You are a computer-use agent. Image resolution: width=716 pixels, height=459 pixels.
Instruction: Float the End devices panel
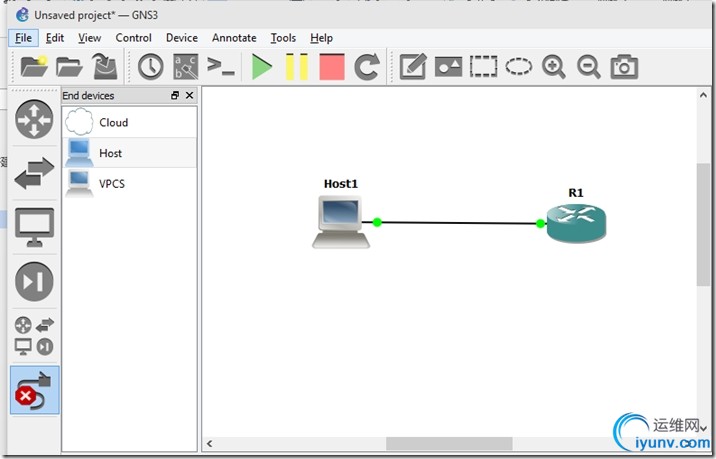[x=175, y=95]
